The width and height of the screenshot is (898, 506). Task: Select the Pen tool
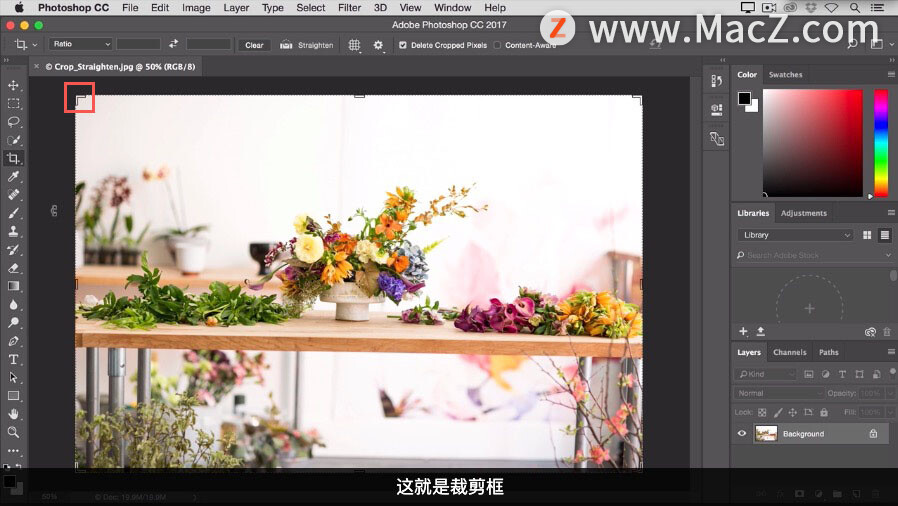click(13, 341)
